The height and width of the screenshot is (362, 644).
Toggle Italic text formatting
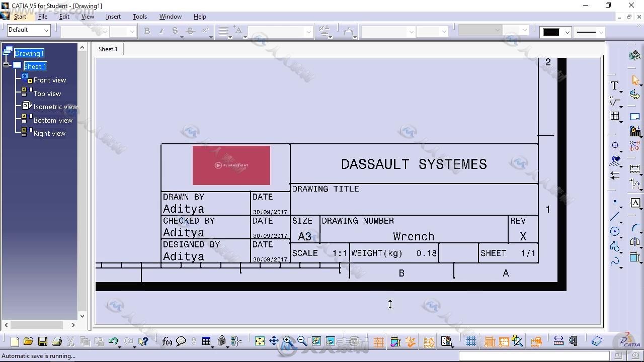(161, 31)
